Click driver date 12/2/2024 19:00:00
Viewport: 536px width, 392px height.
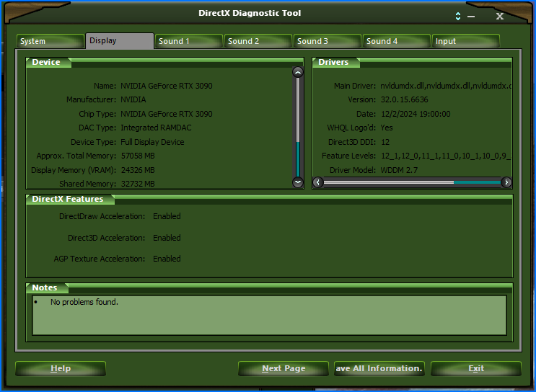pyautogui.click(x=416, y=114)
